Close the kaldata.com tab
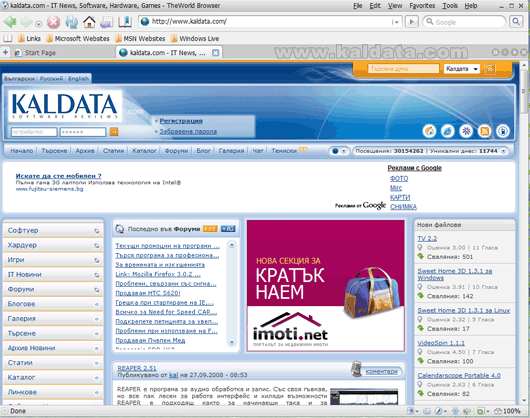530x418 pixels. [215, 53]
